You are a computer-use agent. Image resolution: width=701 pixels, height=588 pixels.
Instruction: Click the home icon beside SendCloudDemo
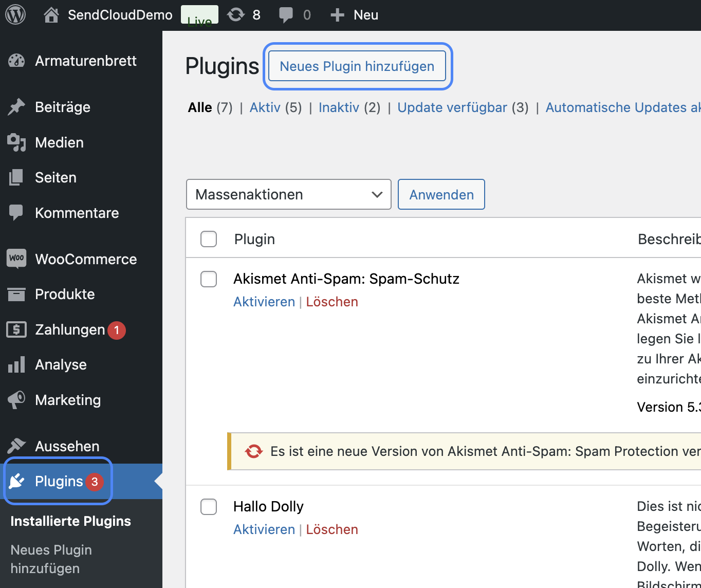[x=51, y=15]
